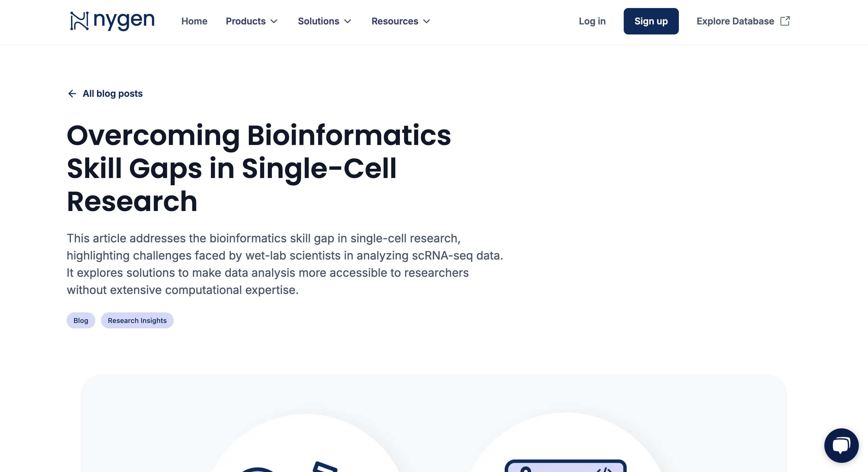This screenshot has width=868, height=472.
Task: Click the Log in link
Action: click(x=592, y=21)
